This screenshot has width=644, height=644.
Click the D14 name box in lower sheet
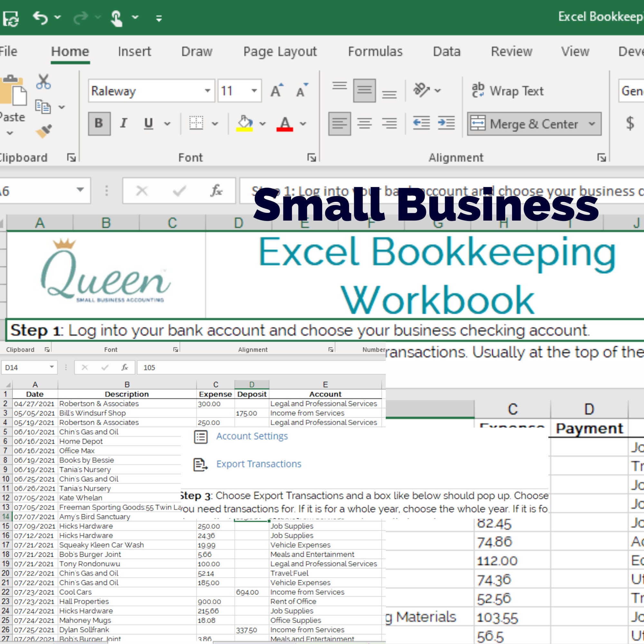29,367
